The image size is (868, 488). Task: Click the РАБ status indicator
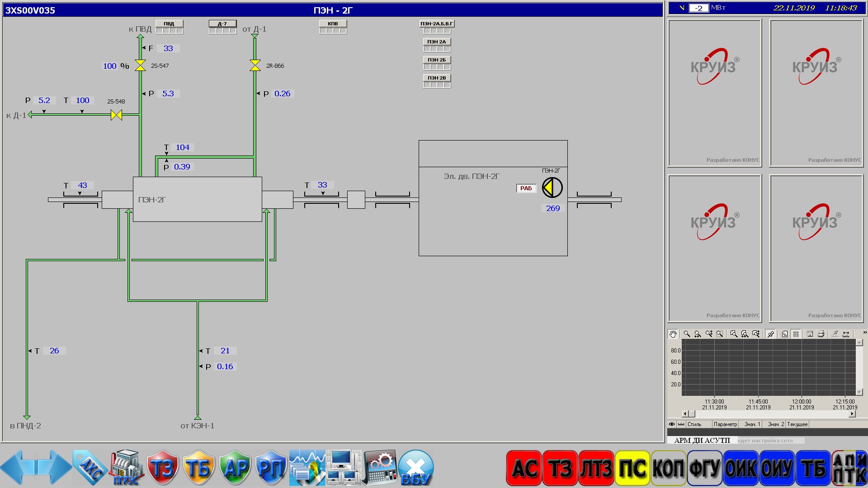click(526, 188)
